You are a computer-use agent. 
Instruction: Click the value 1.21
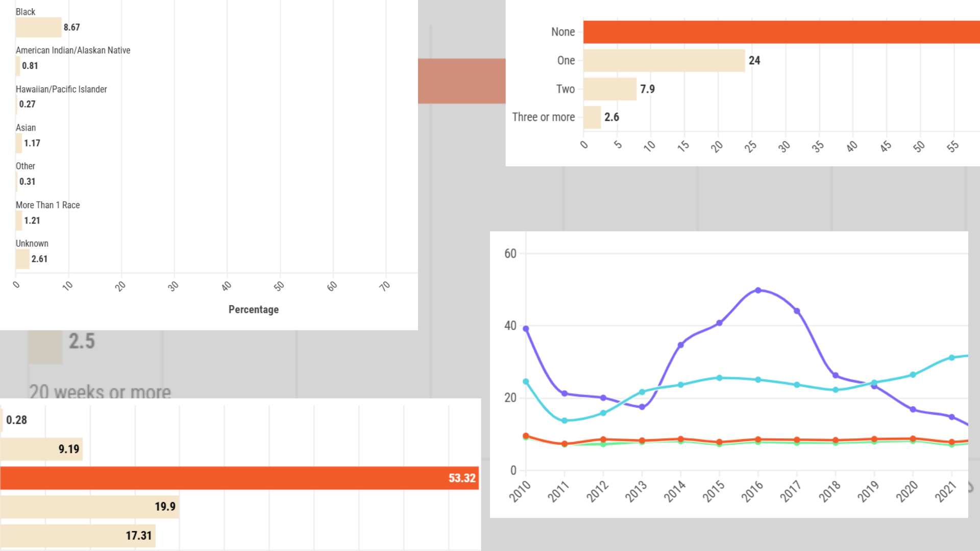point(32,221)
